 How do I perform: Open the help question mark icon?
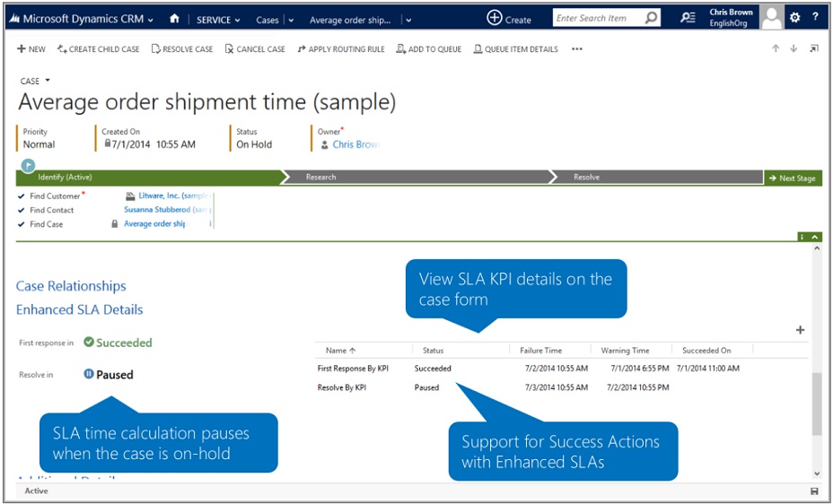tap(815, 17)
